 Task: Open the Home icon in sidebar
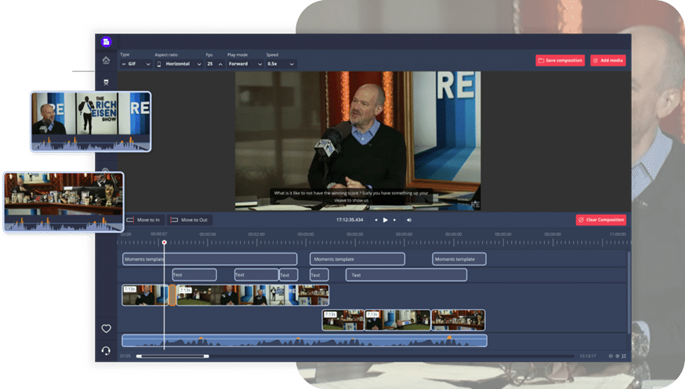[x=106, y=60]
